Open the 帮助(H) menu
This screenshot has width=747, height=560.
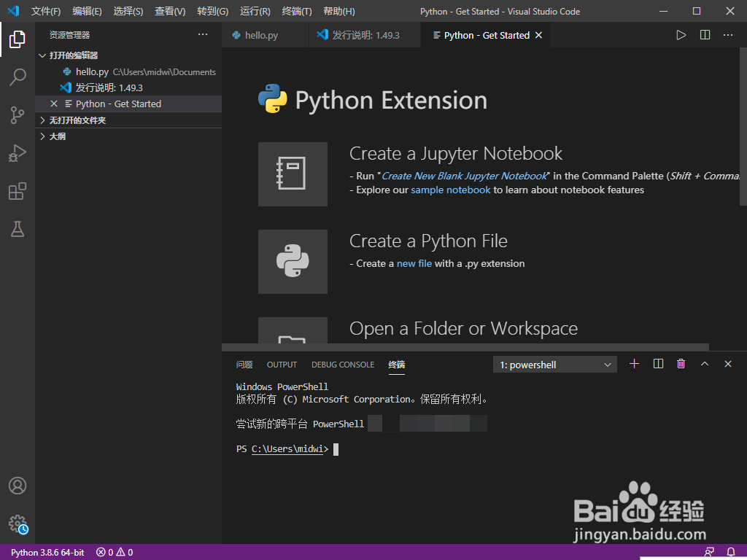click(338, 11)
